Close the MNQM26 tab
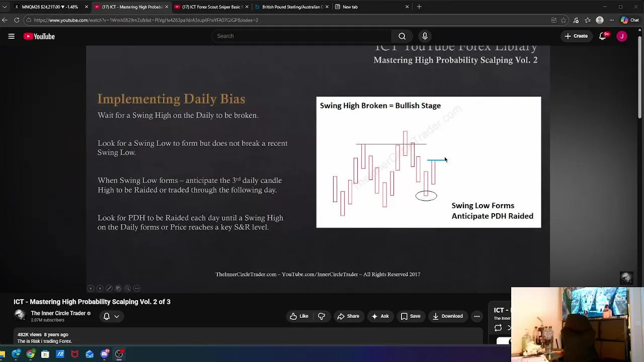The width and height of the screenshot is (644, 362). pos(87,7)
